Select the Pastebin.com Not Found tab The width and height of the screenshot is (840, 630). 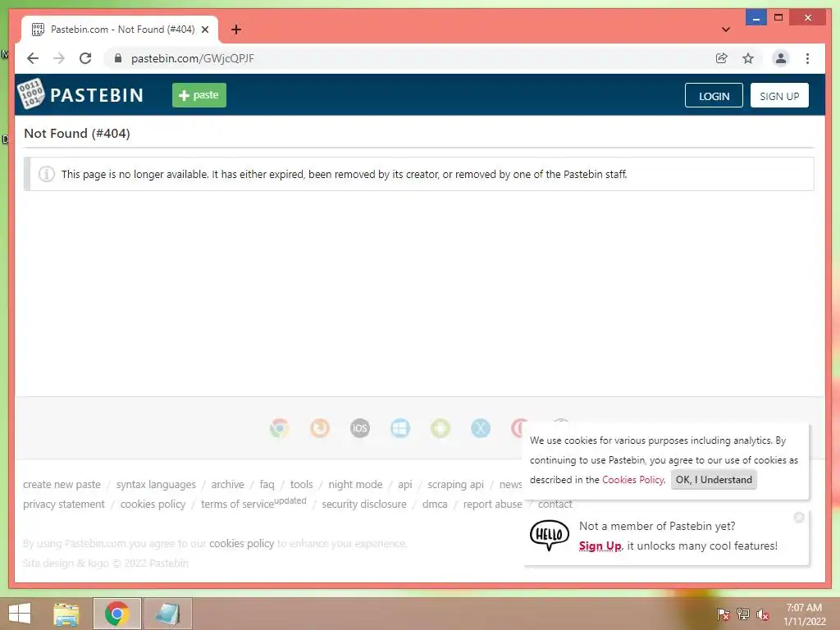pyautogui.click(x=120, y=30)
